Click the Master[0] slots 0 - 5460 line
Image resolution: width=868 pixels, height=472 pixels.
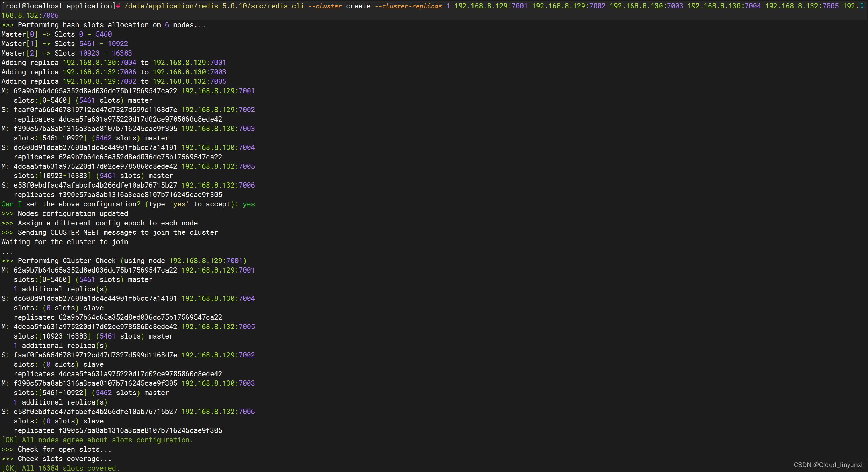coord(57,34)
